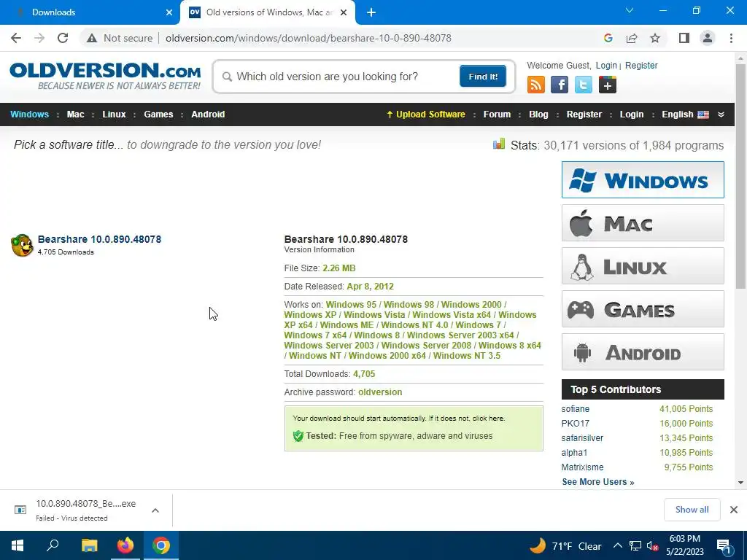Image resolution: width=747 pixels, height=560 pixels.
Task: Click Login in the black nav bar
Action: (x=631, y=114)
